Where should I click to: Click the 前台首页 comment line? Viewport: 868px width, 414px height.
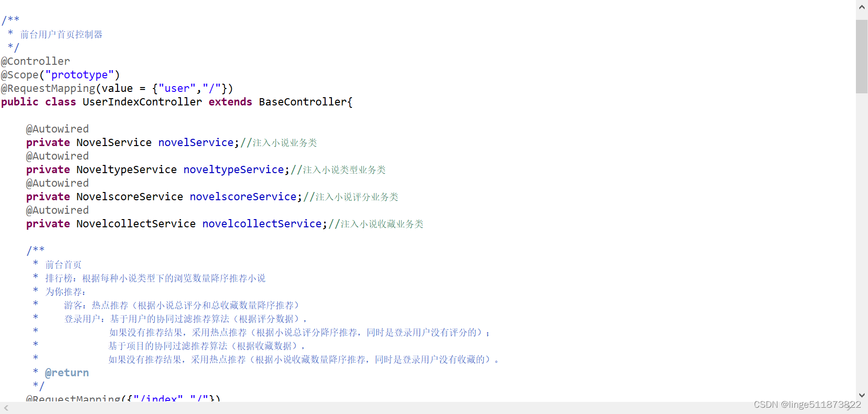pyautogui.click(x=63, y=265)
